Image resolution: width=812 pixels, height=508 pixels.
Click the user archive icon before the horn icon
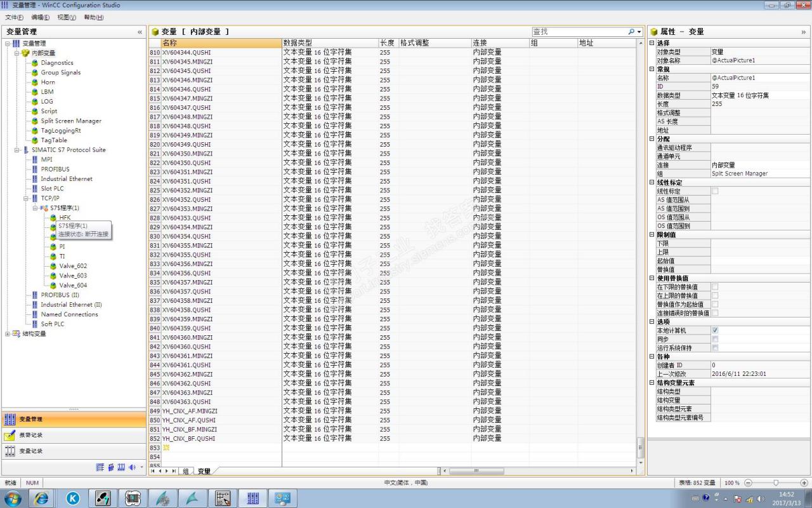[x=121, y=467]
